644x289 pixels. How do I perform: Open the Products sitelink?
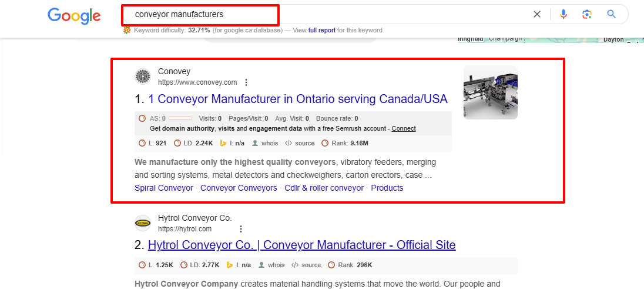coord(387,188)
